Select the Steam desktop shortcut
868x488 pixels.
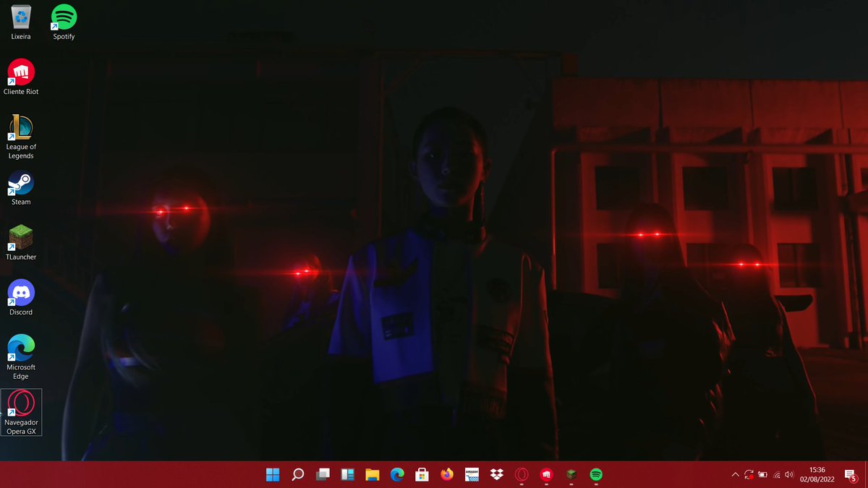pyautogui.click(x=21, y=188)
